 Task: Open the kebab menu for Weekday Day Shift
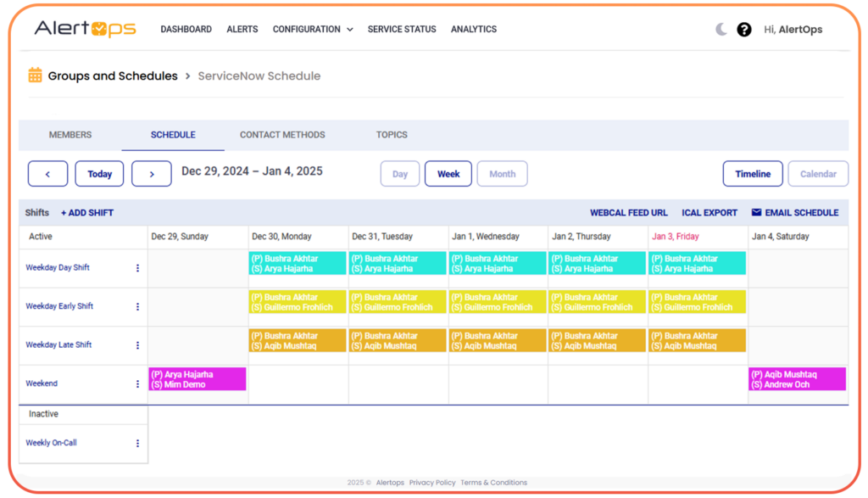tap(138, 267)
